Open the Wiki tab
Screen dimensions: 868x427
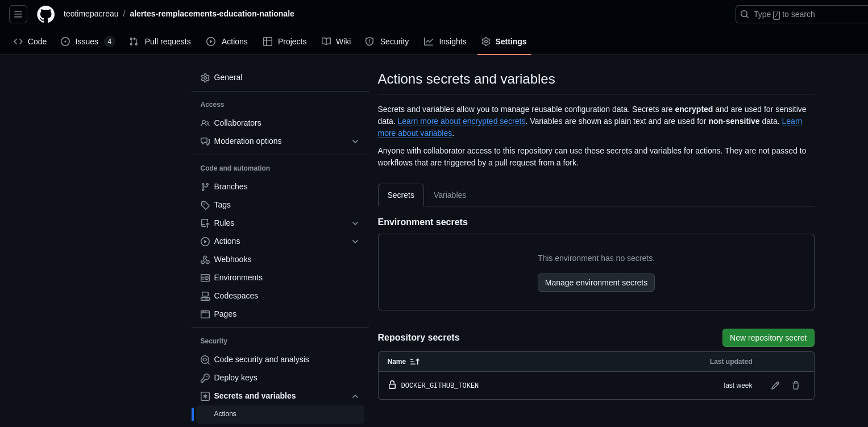(336, 42)
